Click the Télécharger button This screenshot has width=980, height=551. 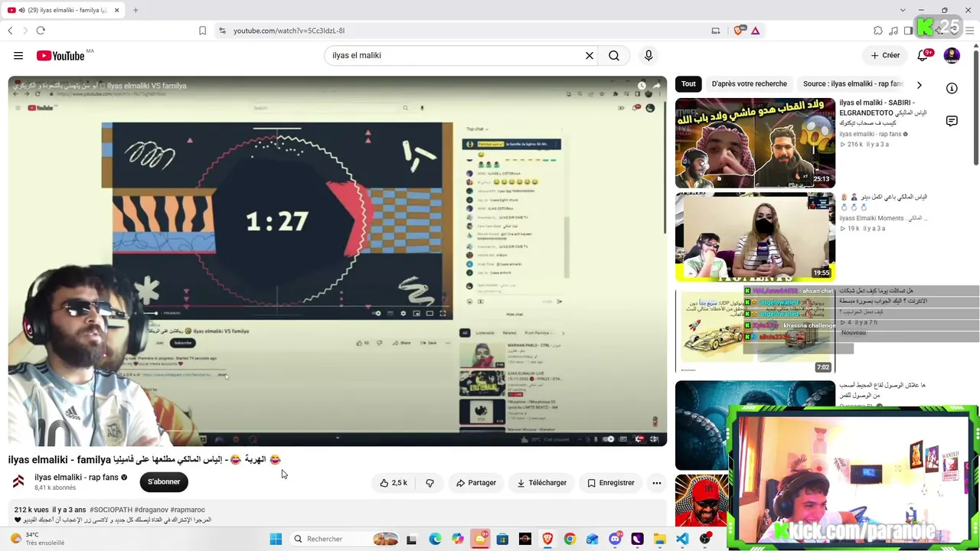(541, 483)
